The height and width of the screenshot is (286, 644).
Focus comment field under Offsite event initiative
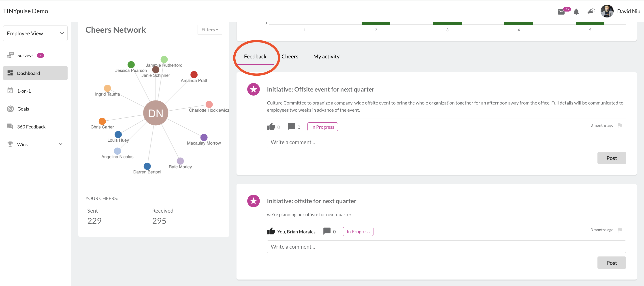446,142
